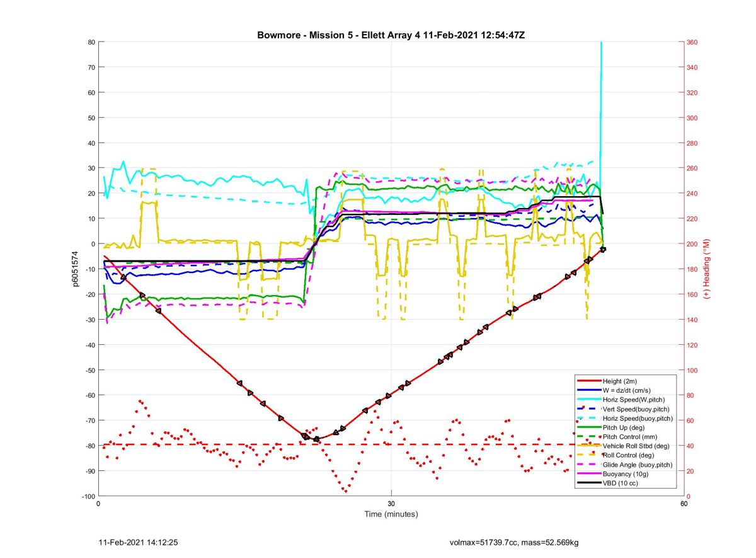Click the right axis tick label '160'
The width and height of the screenshot is (756, 558).
click(x=693, y=294)
